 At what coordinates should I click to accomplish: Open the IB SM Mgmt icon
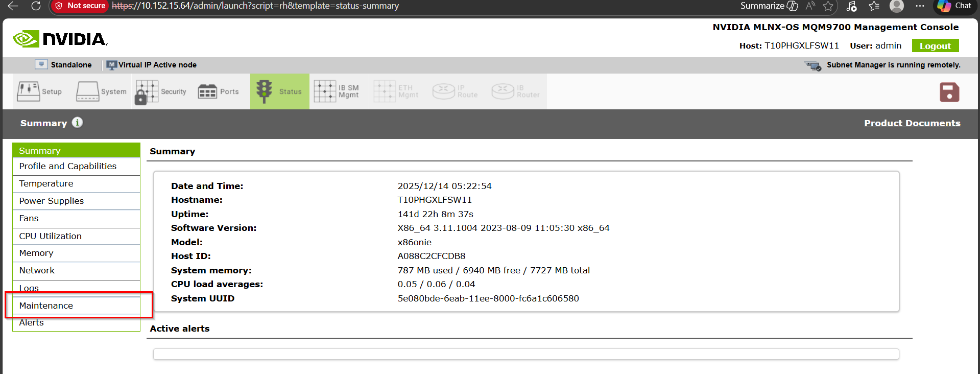(x=325, y=91)
